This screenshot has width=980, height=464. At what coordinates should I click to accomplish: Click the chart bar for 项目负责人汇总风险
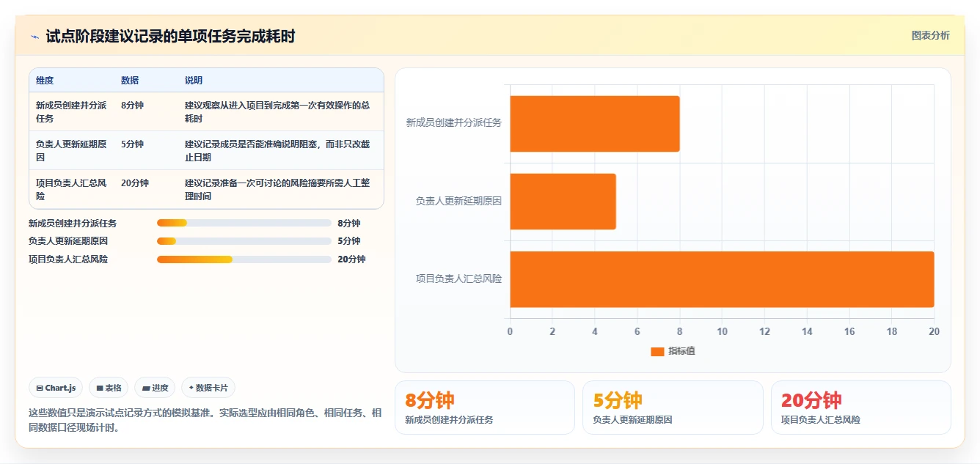[722, 279]
